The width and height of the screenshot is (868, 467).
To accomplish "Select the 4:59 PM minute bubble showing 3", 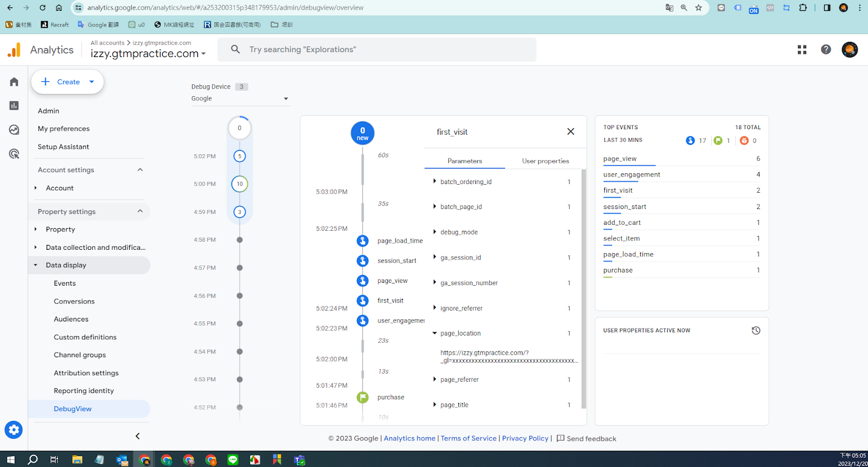I will pos(240,212).
